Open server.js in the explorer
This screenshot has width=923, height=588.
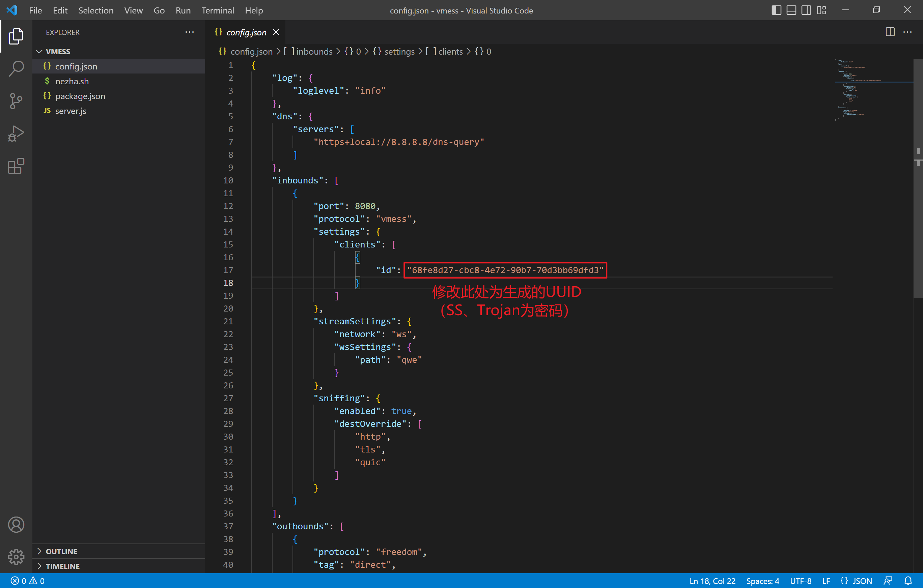point(71,111)
